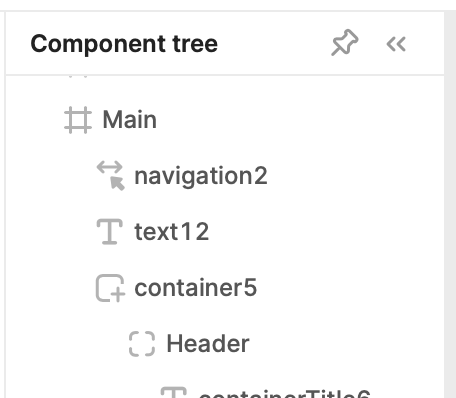
Task: Click the text icon beside containerTitle6
Action: point(174,392)
